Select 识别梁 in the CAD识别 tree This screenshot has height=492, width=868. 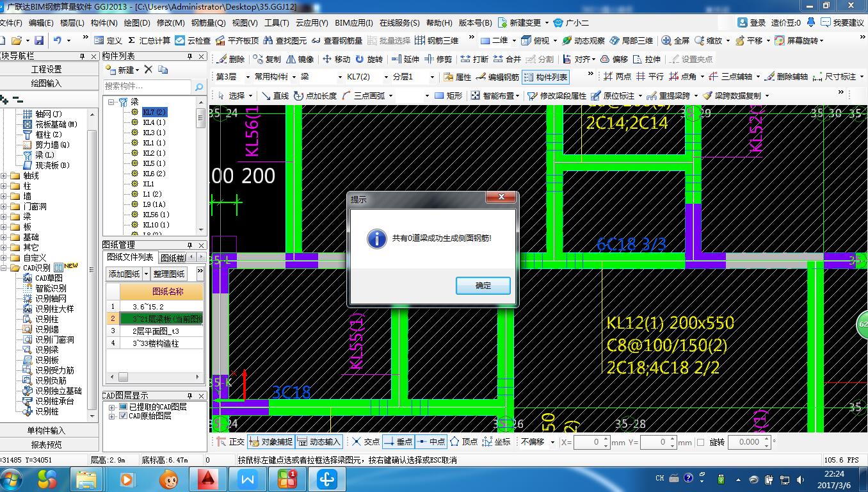(47, 350)
